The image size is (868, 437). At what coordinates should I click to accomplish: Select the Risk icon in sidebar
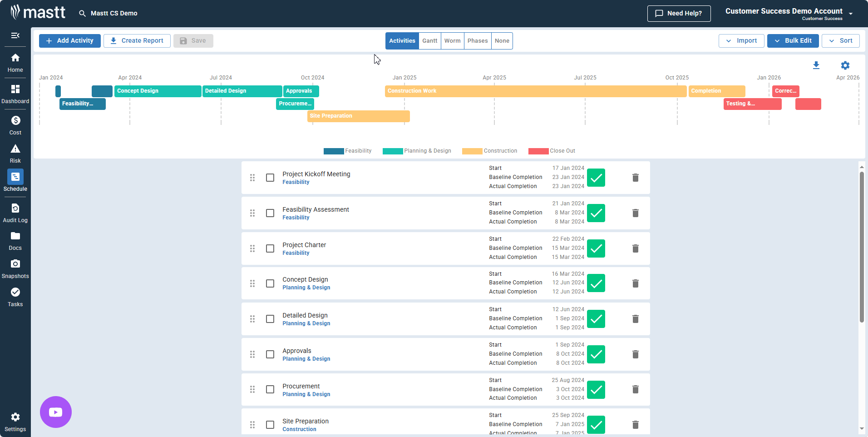[x=15, y=153]
